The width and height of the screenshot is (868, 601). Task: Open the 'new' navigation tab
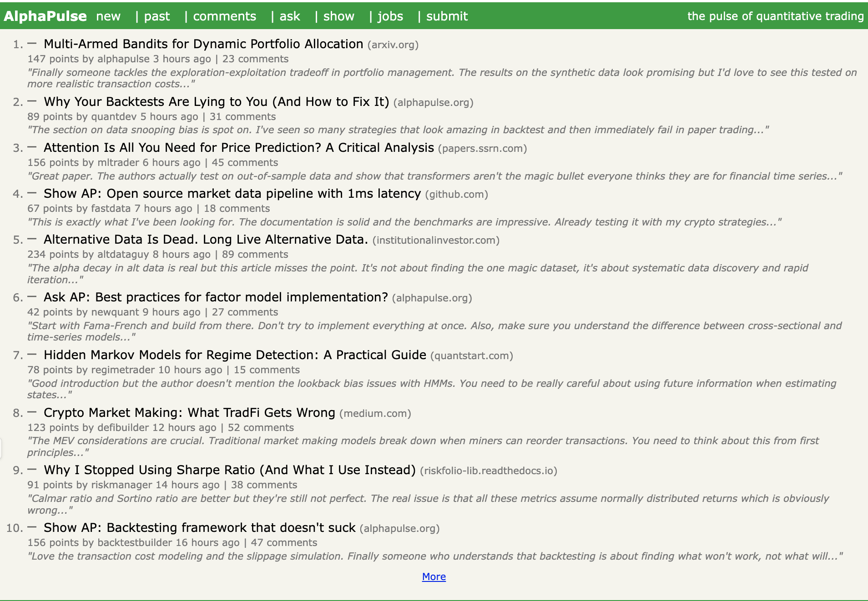[x=108, y=16]
